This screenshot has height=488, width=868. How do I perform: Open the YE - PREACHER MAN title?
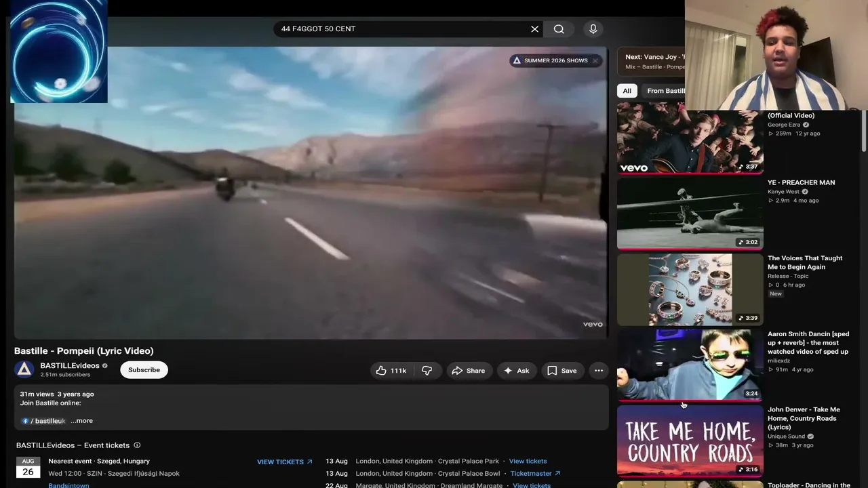(x=801, y=182)
